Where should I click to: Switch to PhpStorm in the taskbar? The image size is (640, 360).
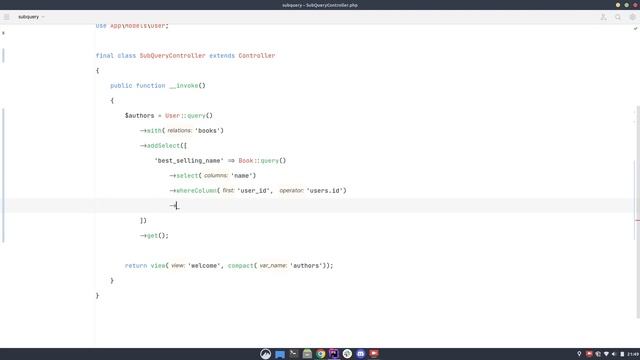point(334,354)
